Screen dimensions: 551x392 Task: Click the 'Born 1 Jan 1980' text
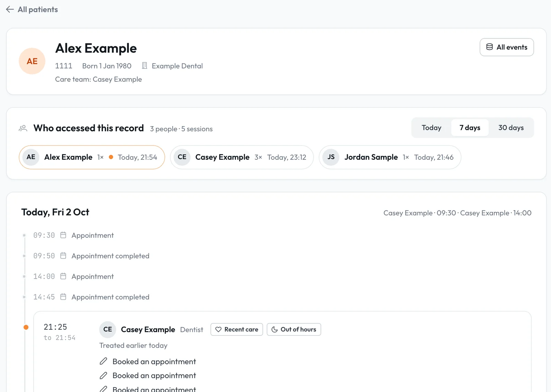pyautogui.click(x=107, y=66)
